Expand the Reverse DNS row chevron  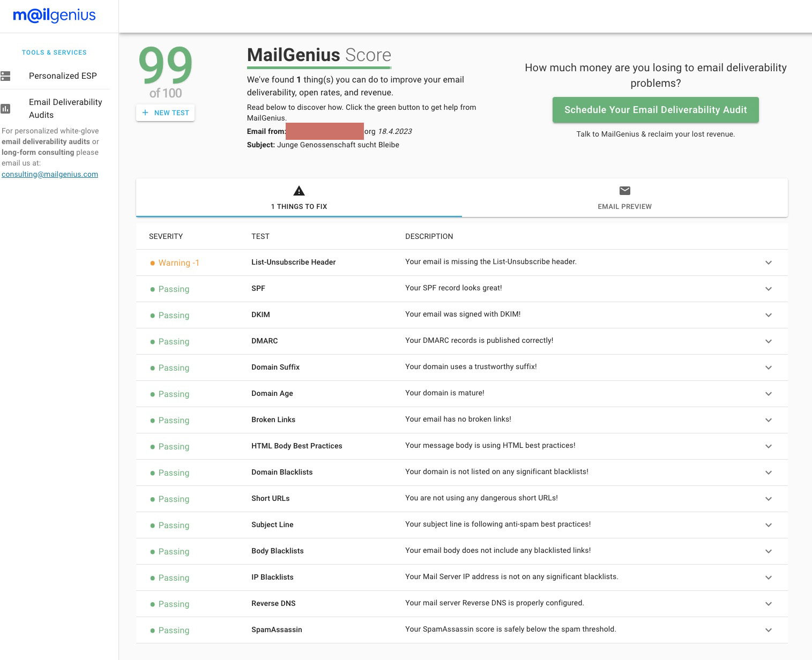pos(769,604)
